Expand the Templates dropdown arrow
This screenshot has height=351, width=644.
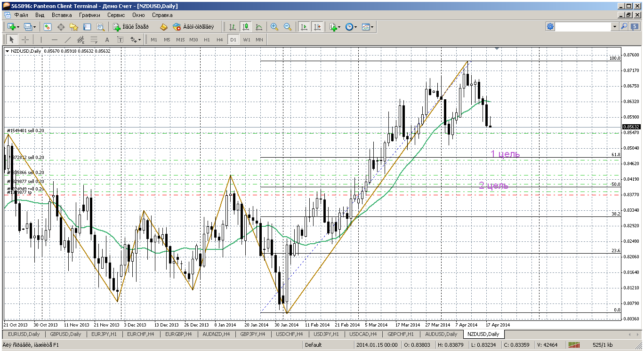coord(373,27)
